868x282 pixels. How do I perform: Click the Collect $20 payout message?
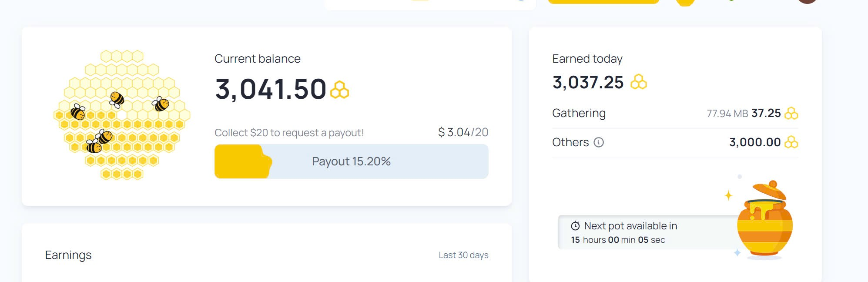(289, 133)
